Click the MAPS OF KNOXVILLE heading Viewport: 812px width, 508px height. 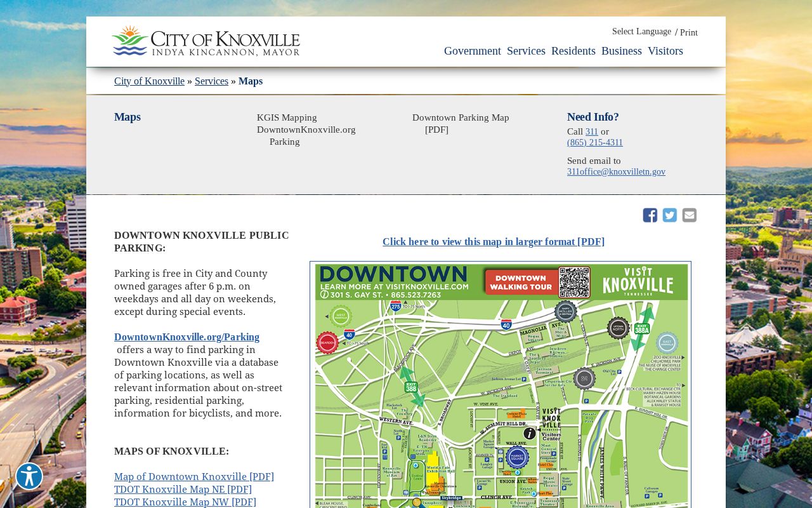(x=171, y=451)
